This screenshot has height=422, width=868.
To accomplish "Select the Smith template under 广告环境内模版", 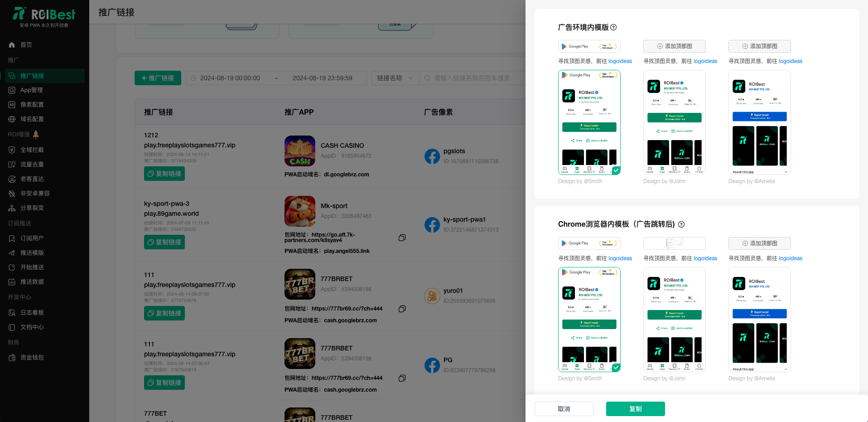I will (589, 122).
